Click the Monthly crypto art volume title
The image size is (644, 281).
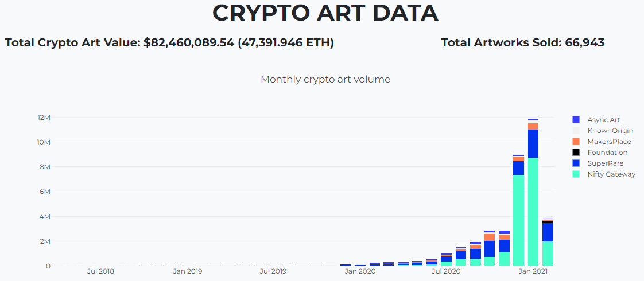325,80
